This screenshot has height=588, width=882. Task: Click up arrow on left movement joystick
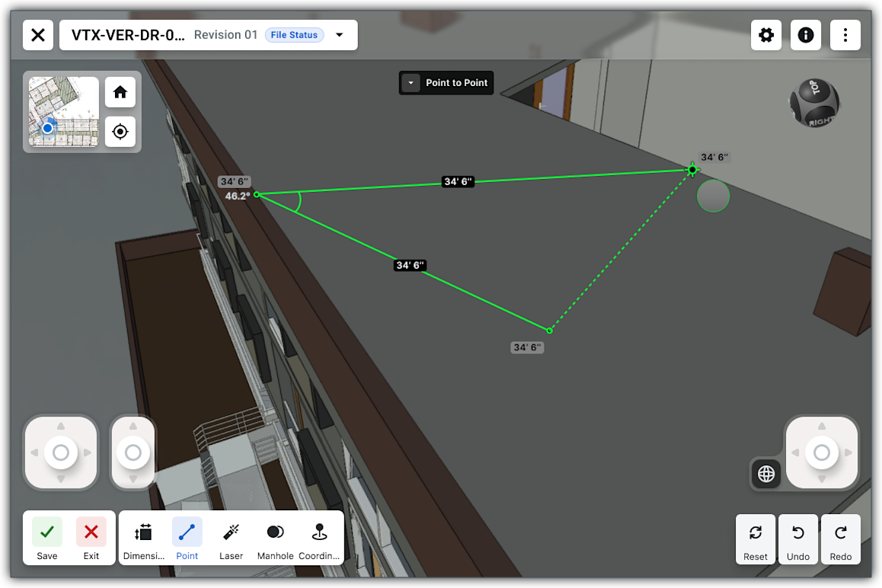point(61,426)
